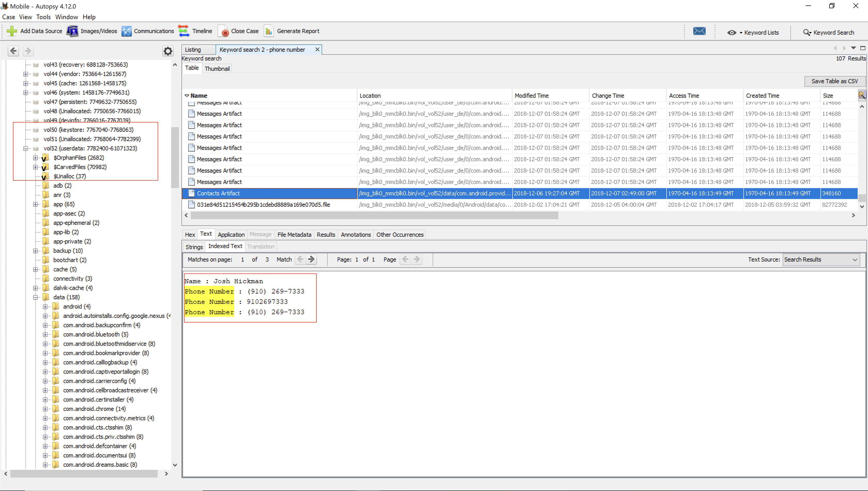The image size is (868, 491).
Task: Click Save Table as CSV button
Action: tap(835, 81)
